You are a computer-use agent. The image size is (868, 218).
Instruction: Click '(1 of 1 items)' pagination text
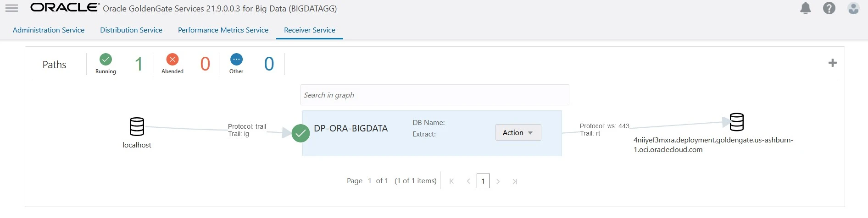pyautogui.click(x=416, y=181)
